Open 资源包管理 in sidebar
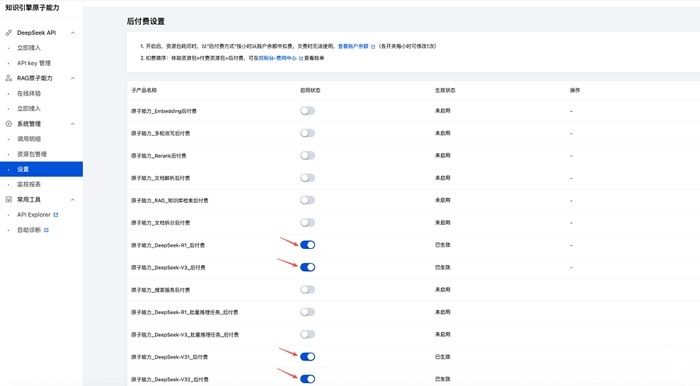The image size is (700, 386). [32, 154]
